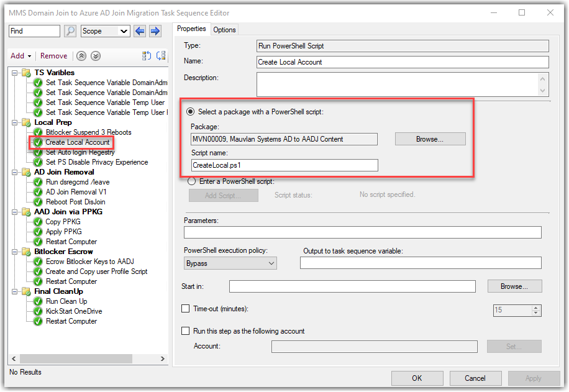
Task: Click the AAD Join via PPKG folder icon
Action: tap(27, 212)
